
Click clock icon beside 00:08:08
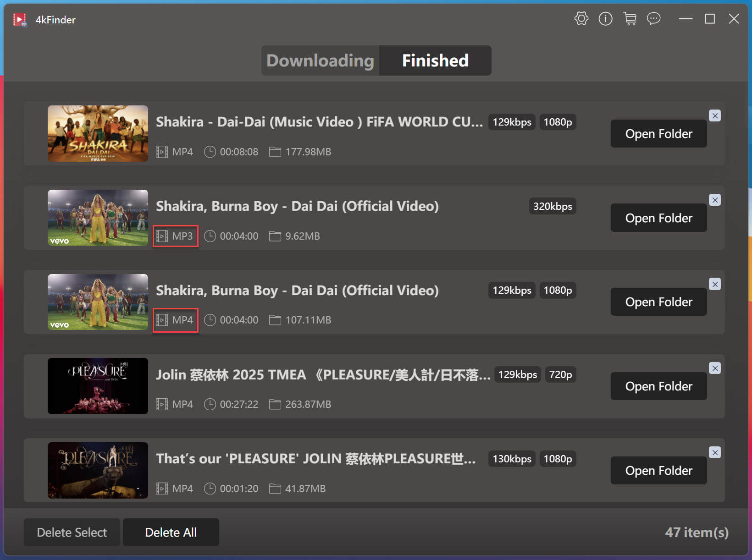point(210,152)
